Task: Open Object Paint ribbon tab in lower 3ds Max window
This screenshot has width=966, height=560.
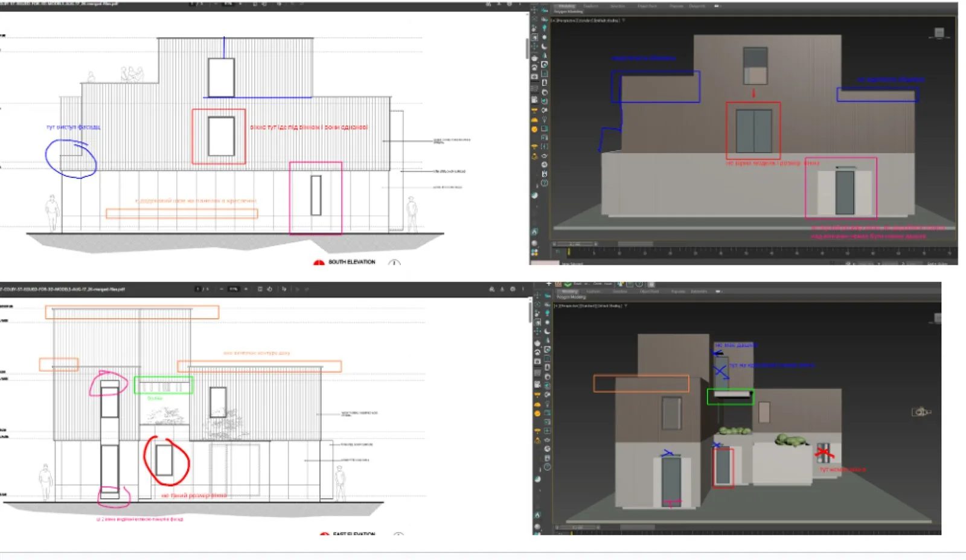Action: tap(649, 291)
